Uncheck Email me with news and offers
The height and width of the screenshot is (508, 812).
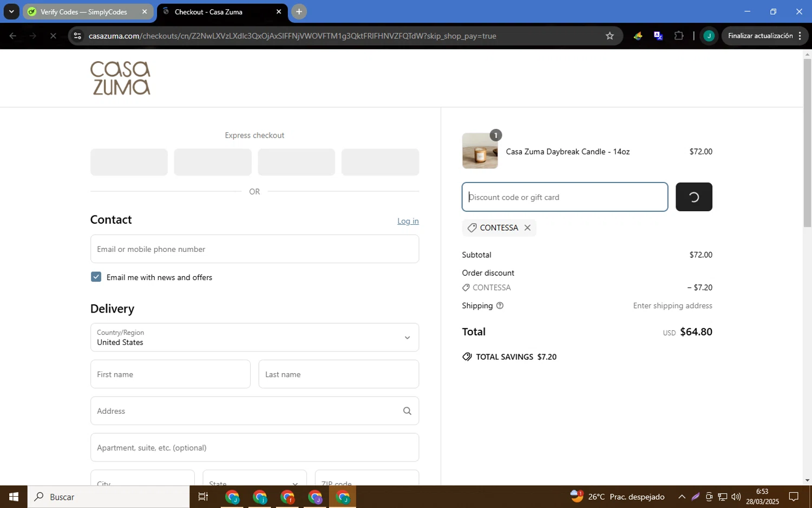coord(96,277)
